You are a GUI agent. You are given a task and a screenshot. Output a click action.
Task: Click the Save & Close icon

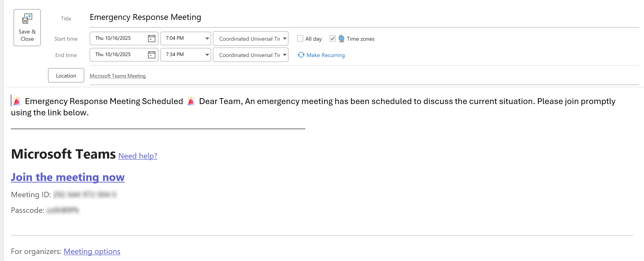[27, 19]
